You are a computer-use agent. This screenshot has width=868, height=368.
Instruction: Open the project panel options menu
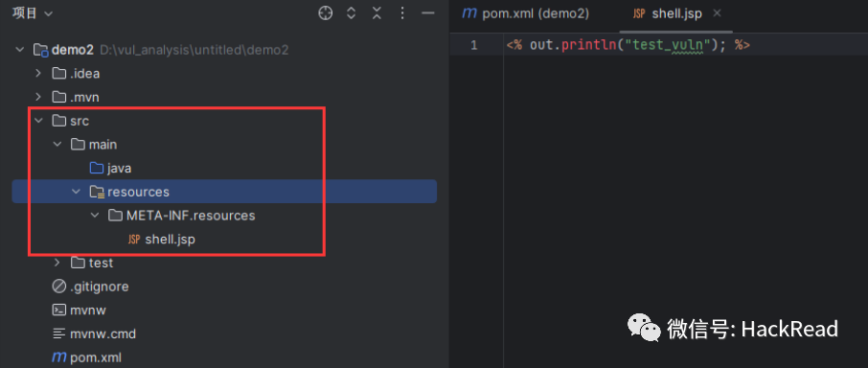(x=402, y=13)
